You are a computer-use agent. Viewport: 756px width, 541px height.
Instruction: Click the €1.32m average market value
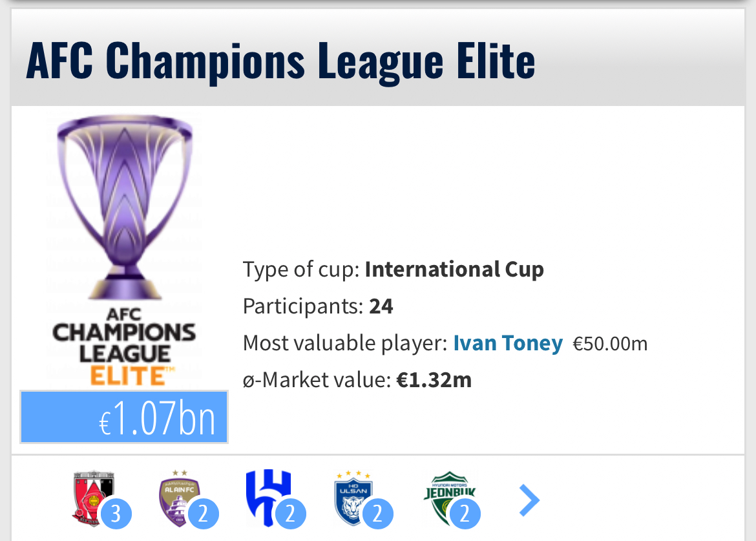434,380
